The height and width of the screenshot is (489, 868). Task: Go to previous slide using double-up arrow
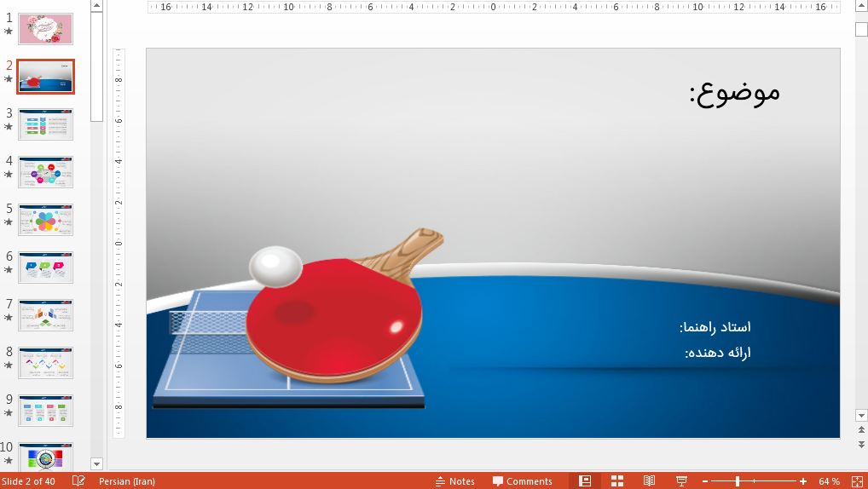(861, 432)
